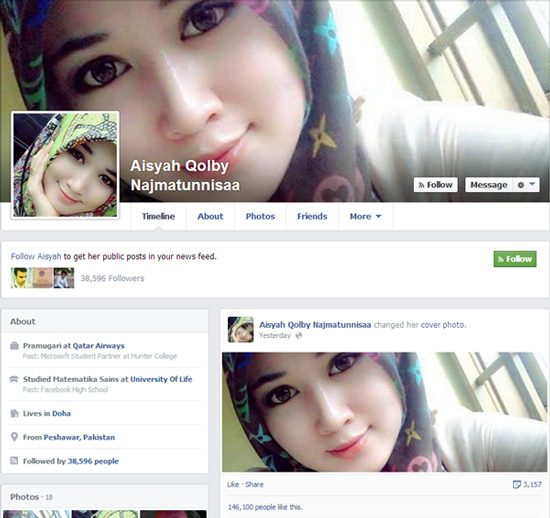This screenshot has width=550, height=518.
Task: Switch to the Timeline tab
Action: click(x=158, y=216)
